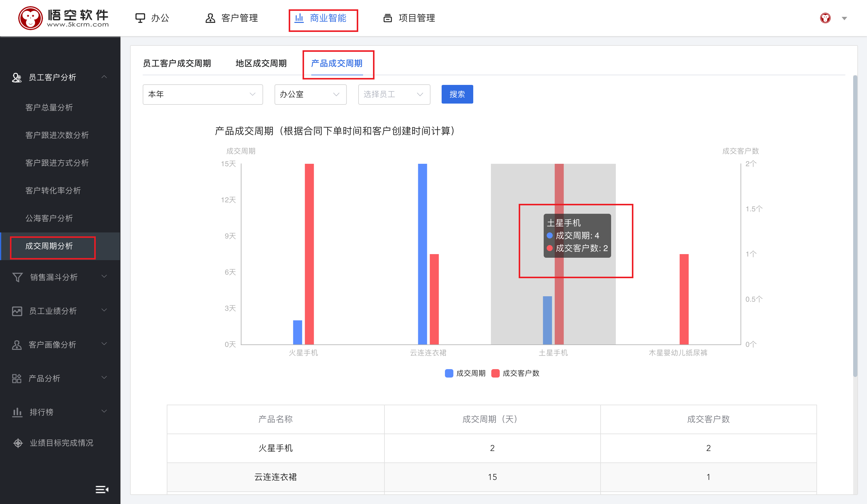Open the 办公室 department dropdown
Image resolution: width=867 pixels, height=504 pixels.
[310, 94]
